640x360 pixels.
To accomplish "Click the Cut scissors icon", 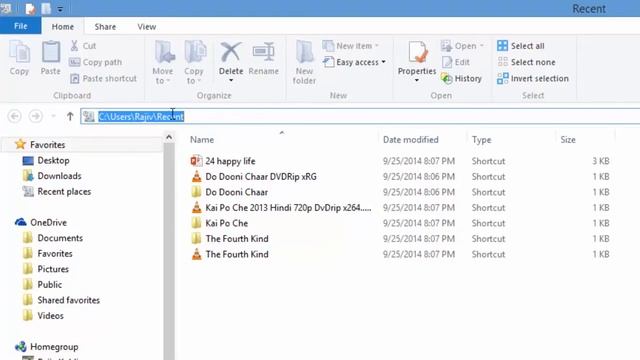I will (x=74, y=46).
